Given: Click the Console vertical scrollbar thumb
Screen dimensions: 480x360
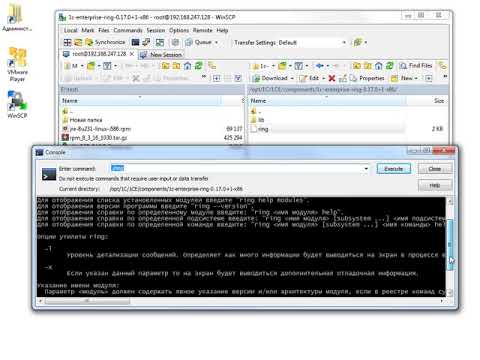Looking at the screenshot, I should (450, 244).
